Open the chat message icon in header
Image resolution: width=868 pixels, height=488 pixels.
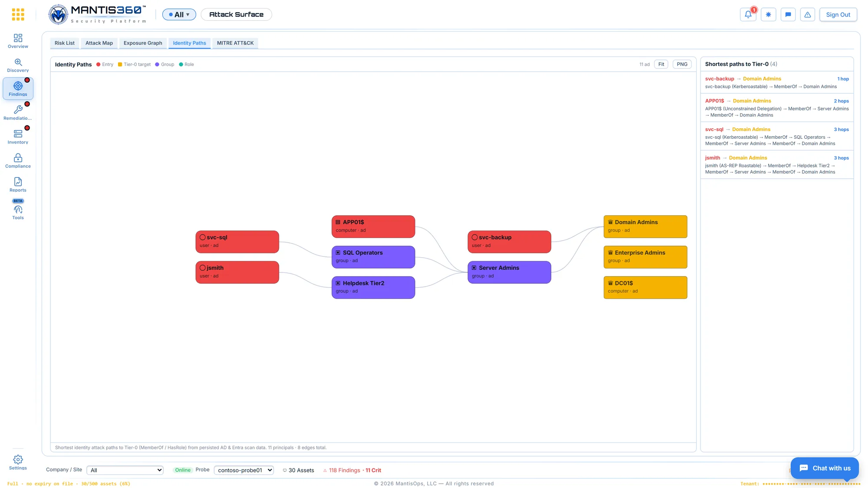coord(788,14)
